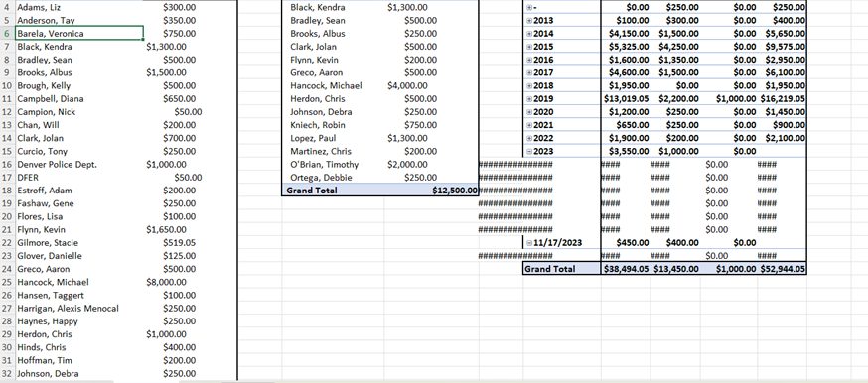Expand the 2016 year group
Viewport: 868px width, 383px height.
529,60
